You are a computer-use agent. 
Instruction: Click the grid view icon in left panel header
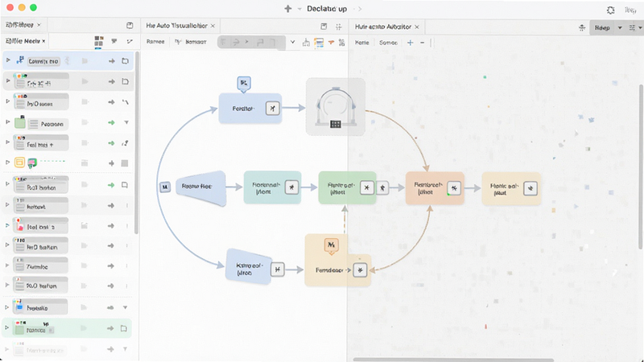click(98, 41)
